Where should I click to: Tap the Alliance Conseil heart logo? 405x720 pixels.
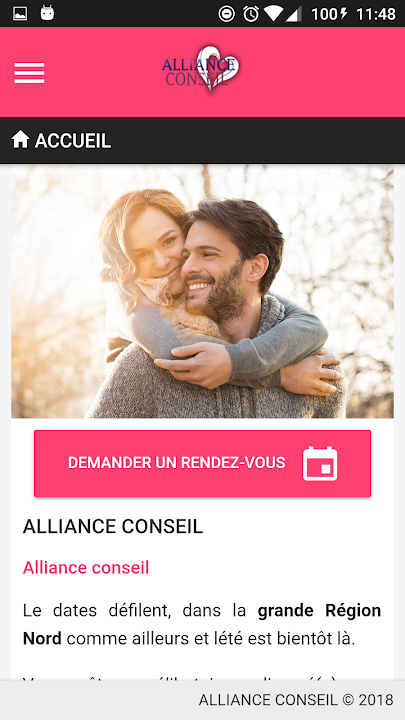point(201,69)
